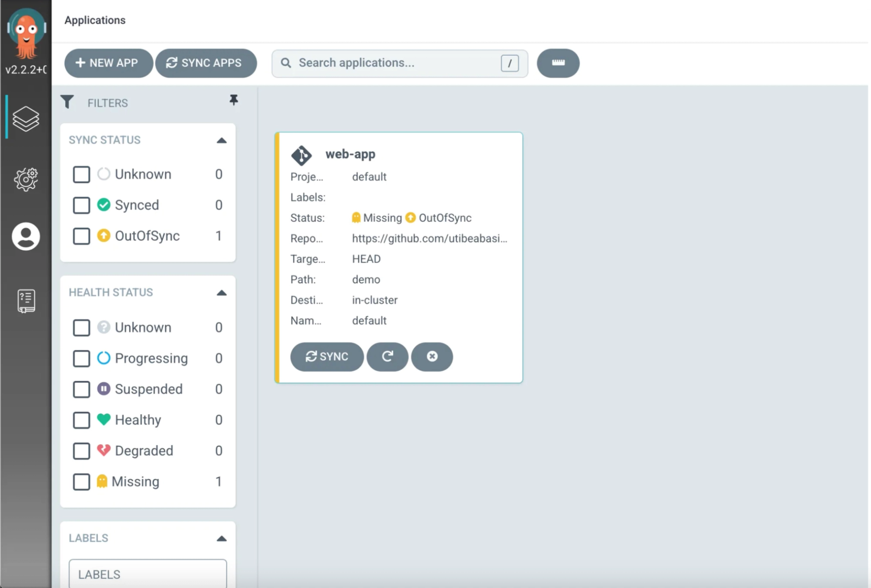Click the namespace value 'default'
This screenshot has height=588, width=871.
pos(369,321)
